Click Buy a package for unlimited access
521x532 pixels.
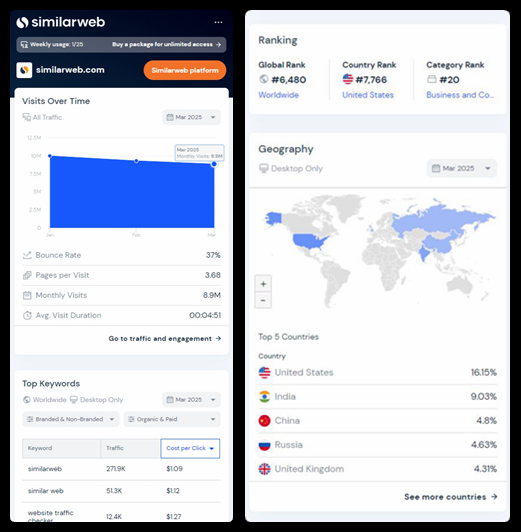166,44
